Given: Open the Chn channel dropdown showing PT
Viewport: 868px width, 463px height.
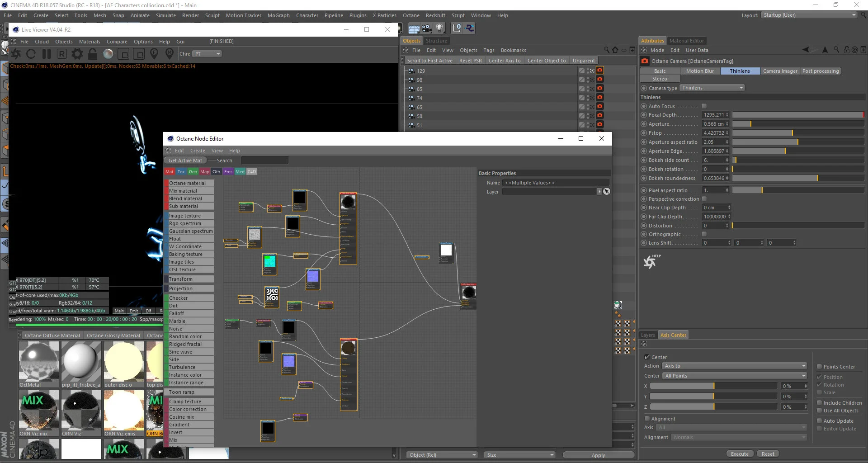Looking at the screenshot, I should [x=207, y=53].
